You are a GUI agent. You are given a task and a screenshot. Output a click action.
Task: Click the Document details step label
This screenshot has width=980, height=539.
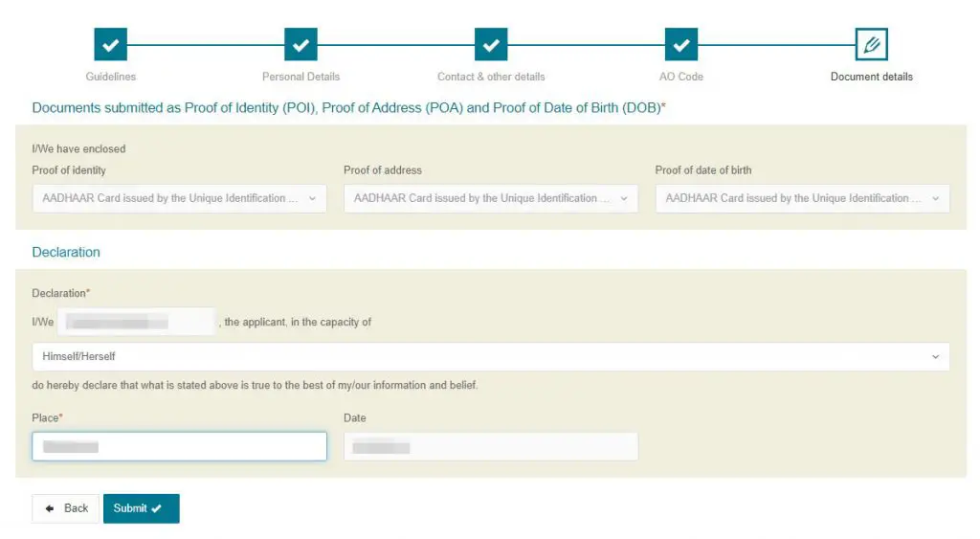coord(871,77)
